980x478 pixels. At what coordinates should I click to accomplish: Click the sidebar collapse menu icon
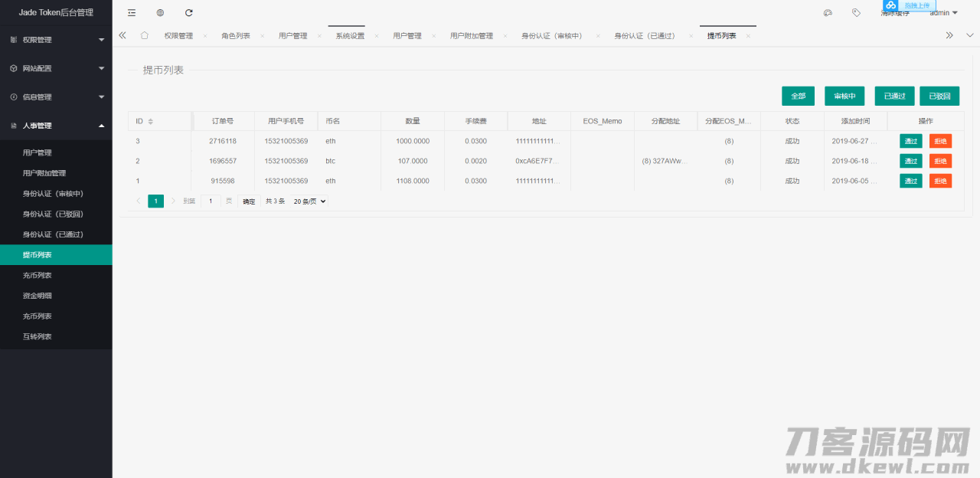click(132, 13)
